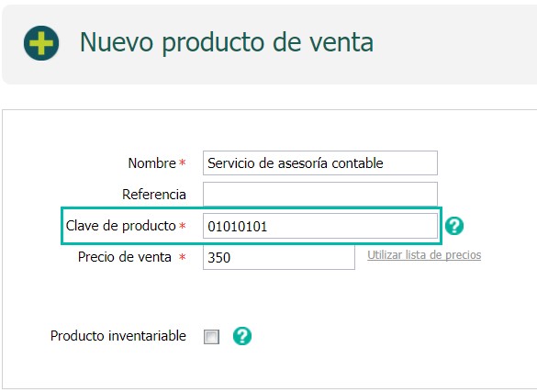Click the Referencia label text
Image resolution: width=537 pixels, height=392 pixels.
pyautogui.click(x=154, y=195)
